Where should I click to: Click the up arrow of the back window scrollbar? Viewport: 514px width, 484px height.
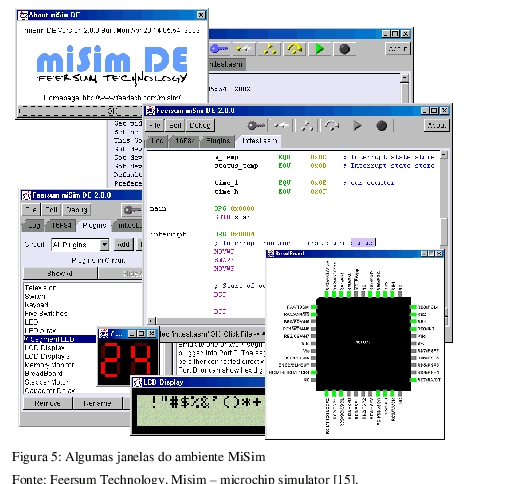point(405,78)
